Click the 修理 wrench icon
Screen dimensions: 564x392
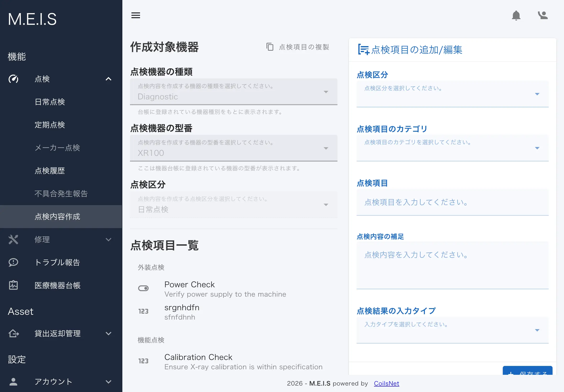pos(13,240)
